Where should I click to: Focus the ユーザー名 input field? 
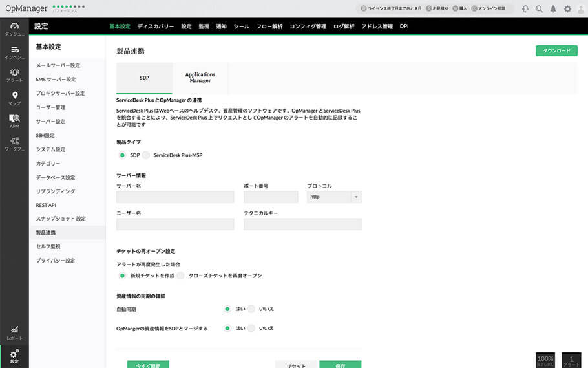175,224
